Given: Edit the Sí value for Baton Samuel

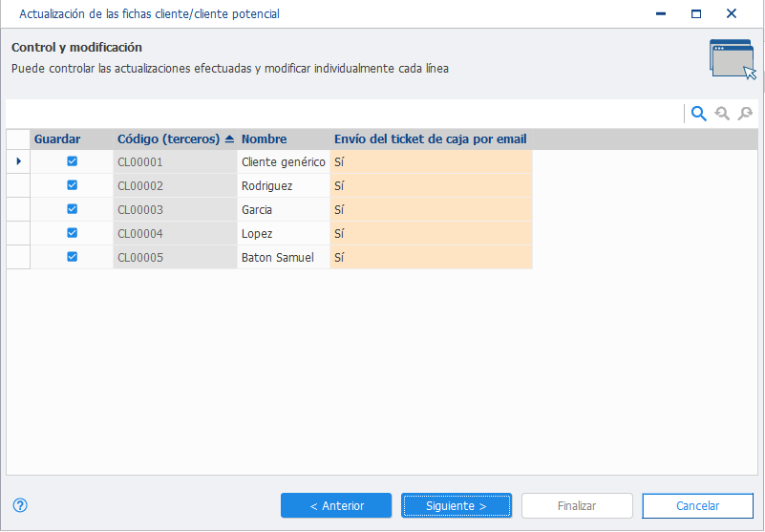Looking at the screenshot, I should tap(432, 257).
